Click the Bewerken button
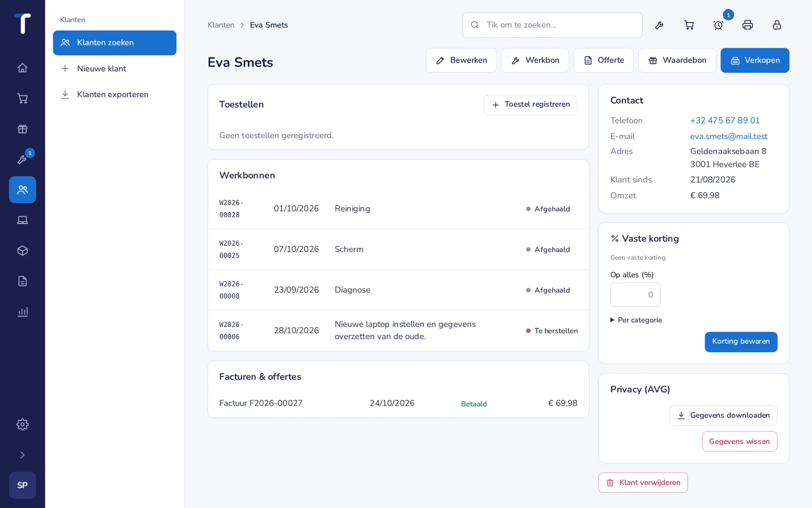 (461, 60)
